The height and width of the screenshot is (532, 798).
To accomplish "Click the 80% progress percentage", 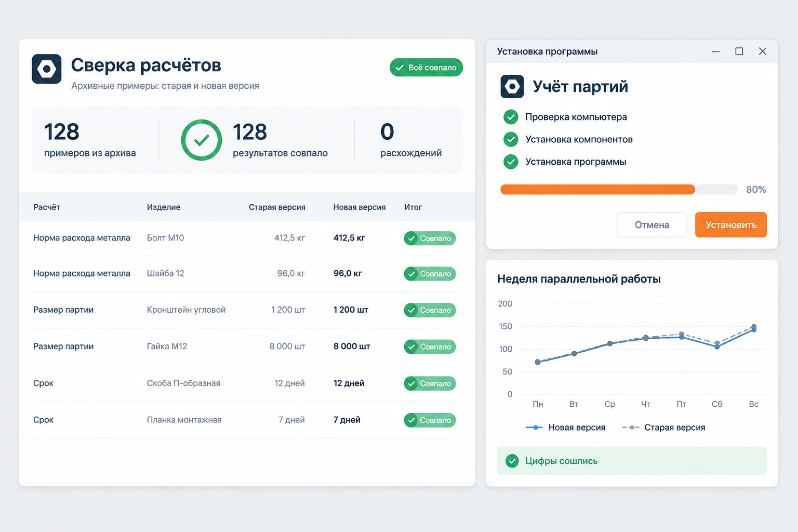I will [756, 190].
